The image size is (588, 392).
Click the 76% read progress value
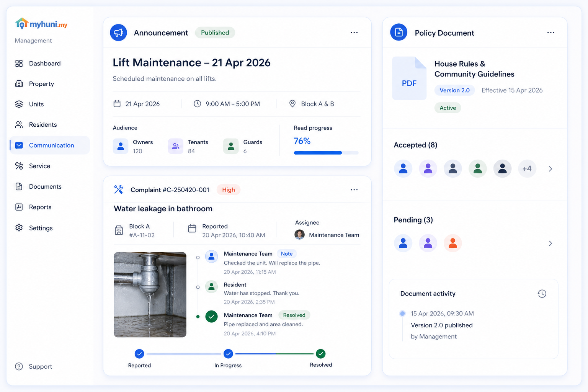pyautogui.click(x=302, y=141)
